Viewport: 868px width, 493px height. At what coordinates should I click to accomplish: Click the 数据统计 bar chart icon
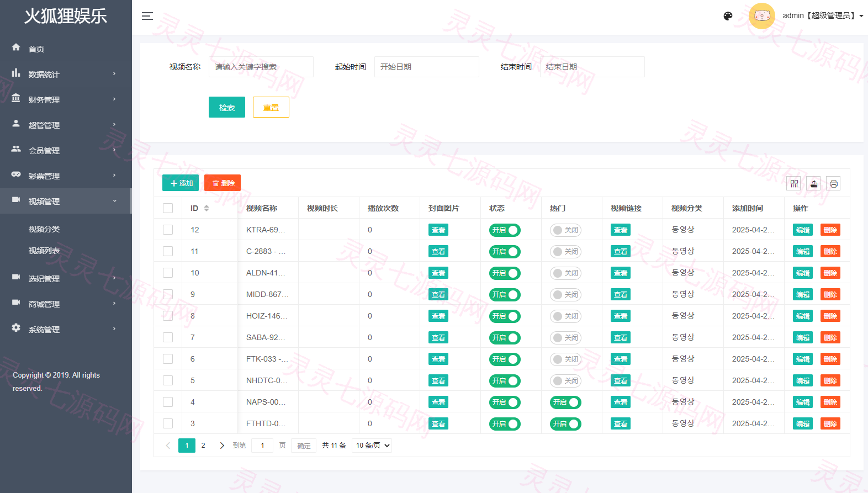coord(16,73)
